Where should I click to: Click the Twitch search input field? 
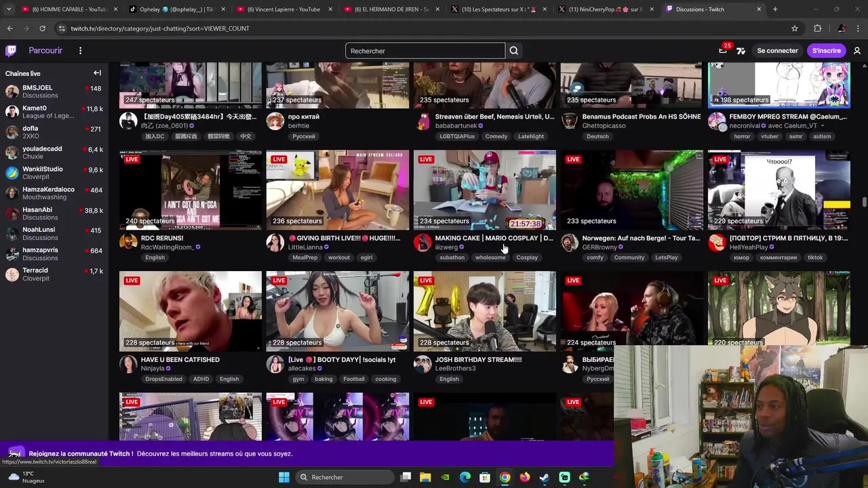point(425,51)
